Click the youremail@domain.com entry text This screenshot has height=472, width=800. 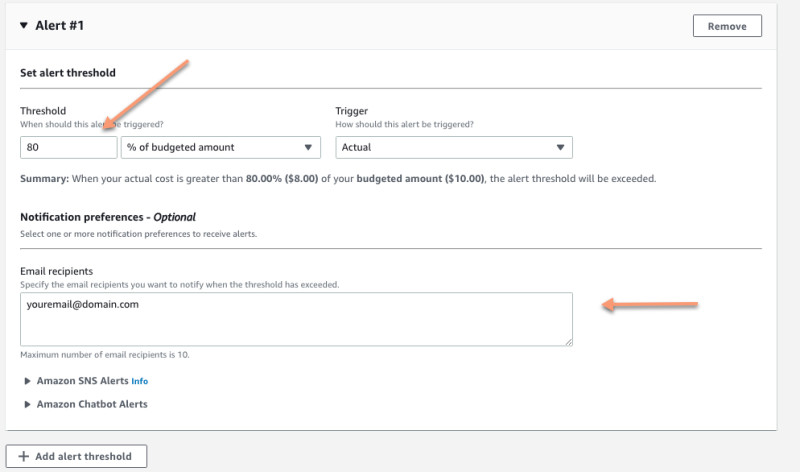coord(82,305)
